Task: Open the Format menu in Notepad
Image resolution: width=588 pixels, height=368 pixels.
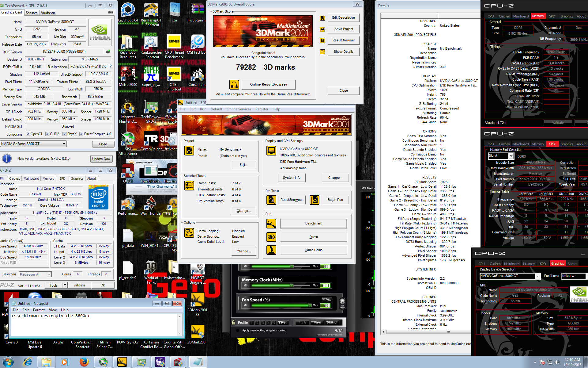Action: point(39,310)
